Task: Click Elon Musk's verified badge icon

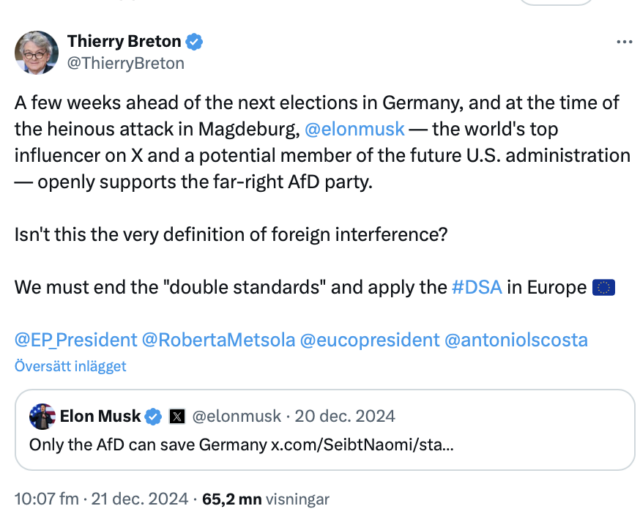Action: point(154,416)
